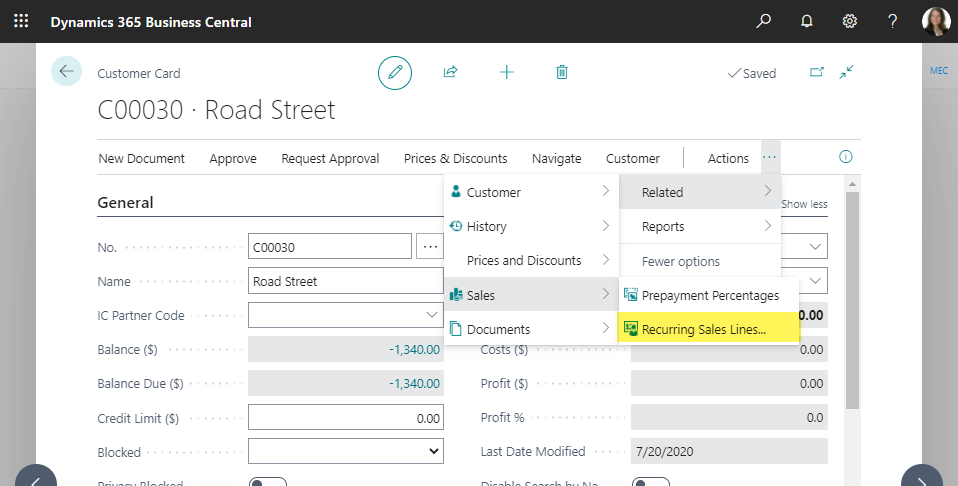This screenshot has width=958, height=486.
Task: Expand the Related submenu
Action: pyautogui.click(x=699, y=192)
